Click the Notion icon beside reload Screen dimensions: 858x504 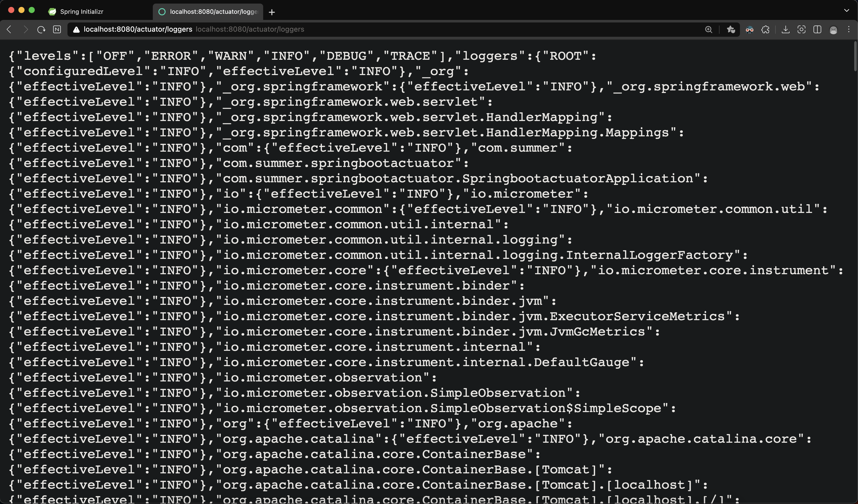[57, 30]
